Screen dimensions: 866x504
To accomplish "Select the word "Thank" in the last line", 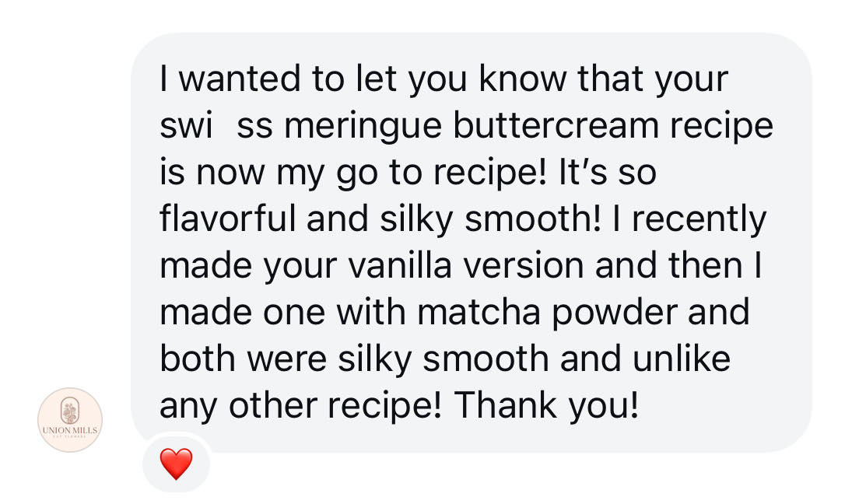I will pos(505,405).
